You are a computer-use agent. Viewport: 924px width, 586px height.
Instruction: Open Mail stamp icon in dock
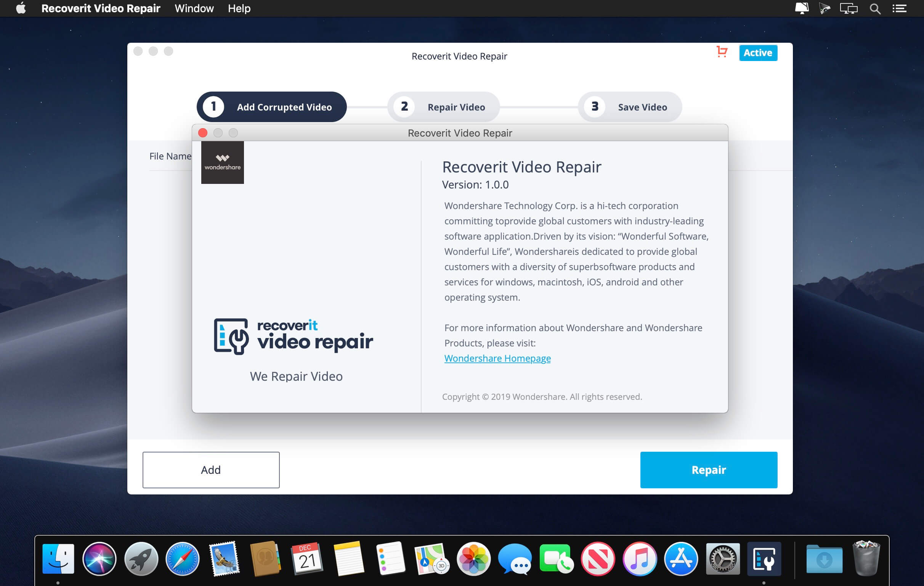(225, 559)
